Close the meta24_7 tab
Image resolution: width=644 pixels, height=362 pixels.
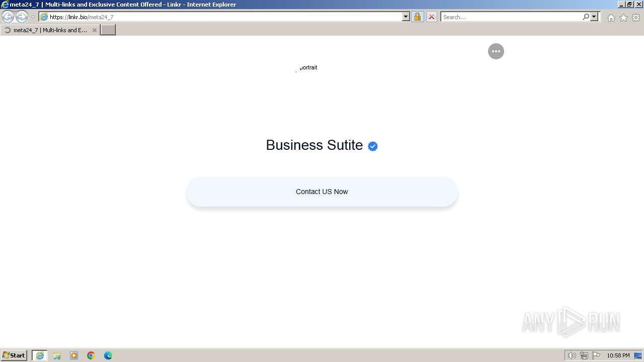[x=94, y=30]
